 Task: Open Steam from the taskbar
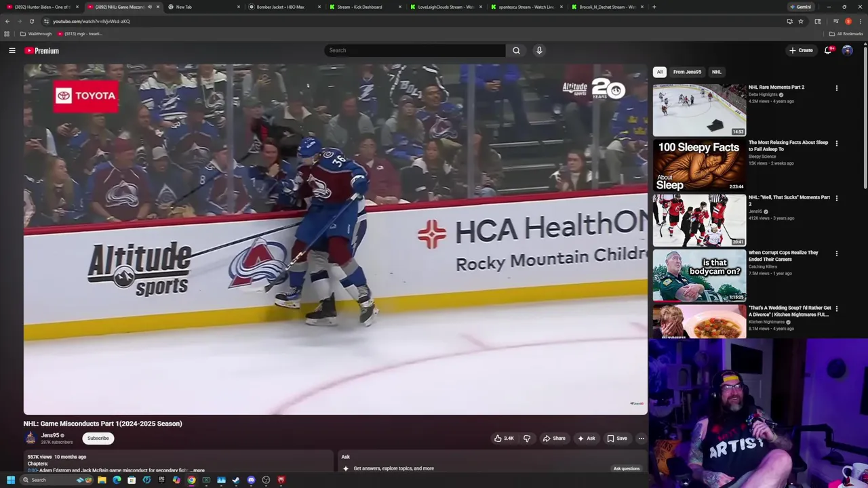(236, 480)
